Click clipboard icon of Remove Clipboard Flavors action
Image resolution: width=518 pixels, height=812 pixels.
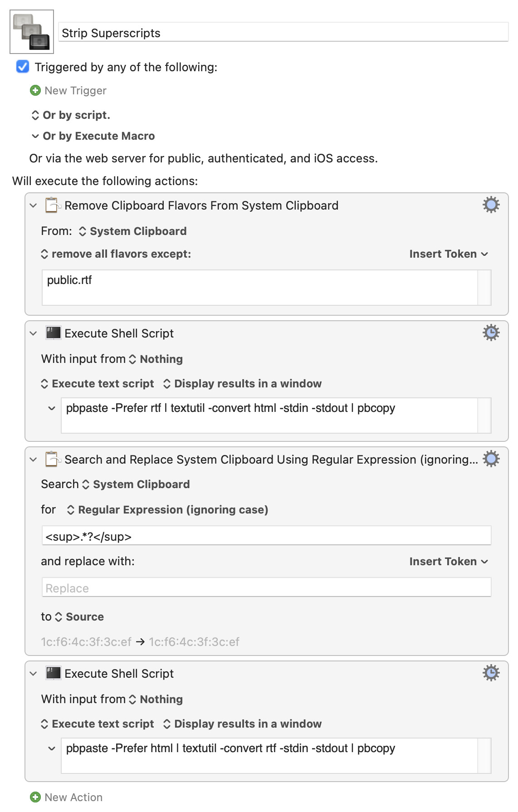[x=53, y=205]
